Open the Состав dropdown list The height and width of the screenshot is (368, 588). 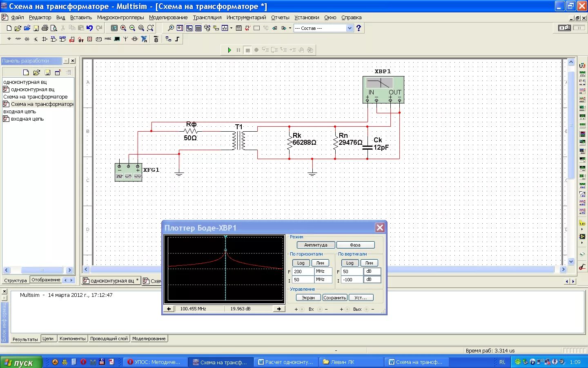(x=350, y=28)
